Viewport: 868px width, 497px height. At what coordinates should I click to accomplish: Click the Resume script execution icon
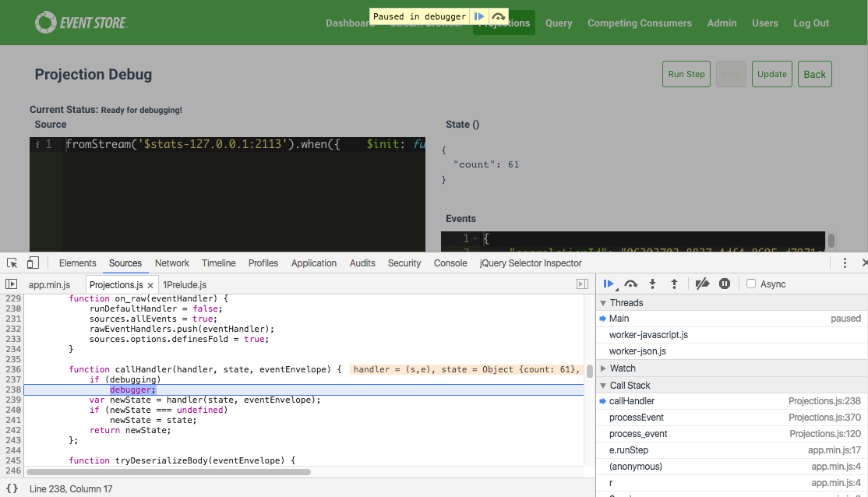tap(609, 284)
